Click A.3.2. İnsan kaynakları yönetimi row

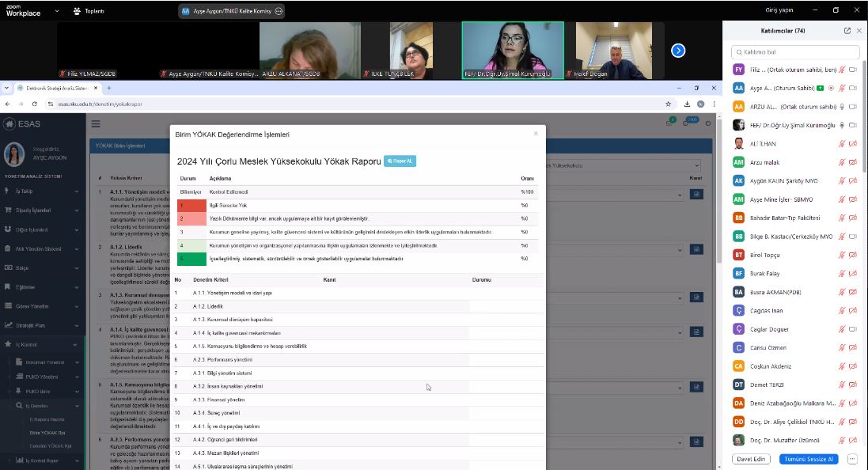[x=358, y=386]
